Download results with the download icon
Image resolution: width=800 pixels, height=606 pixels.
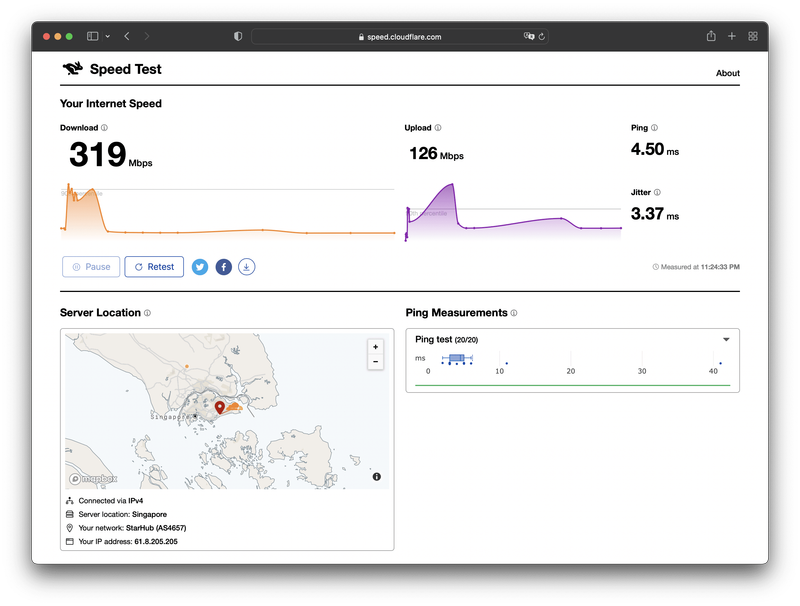247,267
